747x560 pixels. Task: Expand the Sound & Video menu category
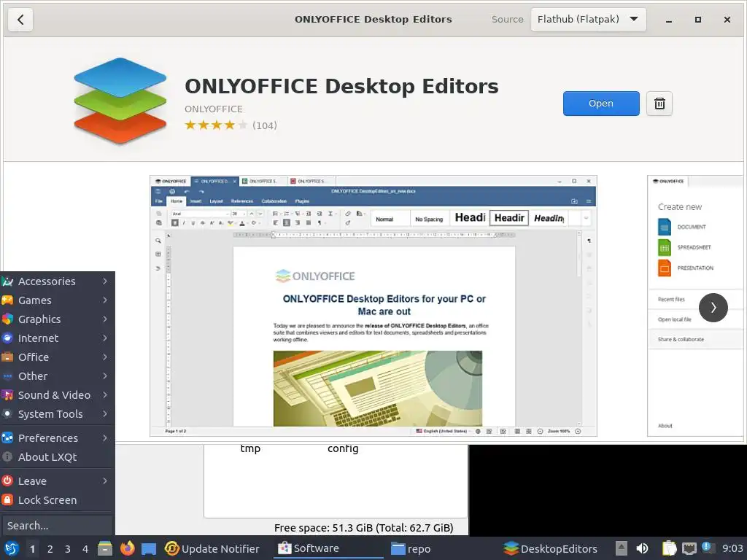[57, 395]
